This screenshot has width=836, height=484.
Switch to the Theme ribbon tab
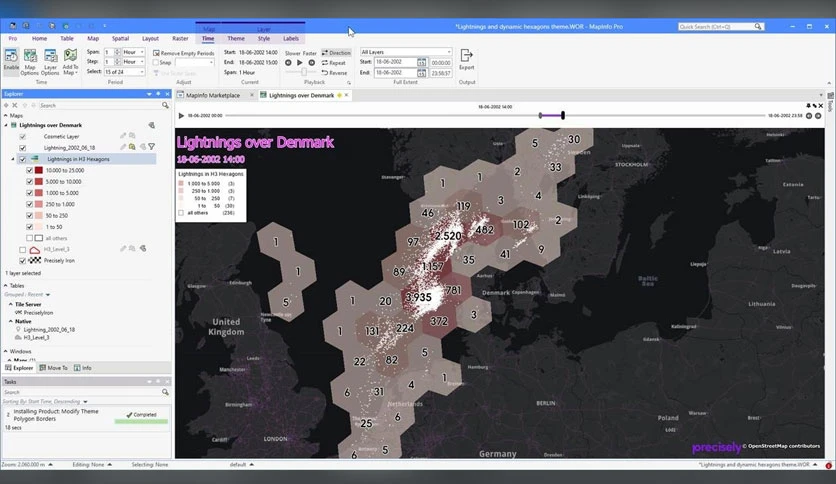click(236, 38)
